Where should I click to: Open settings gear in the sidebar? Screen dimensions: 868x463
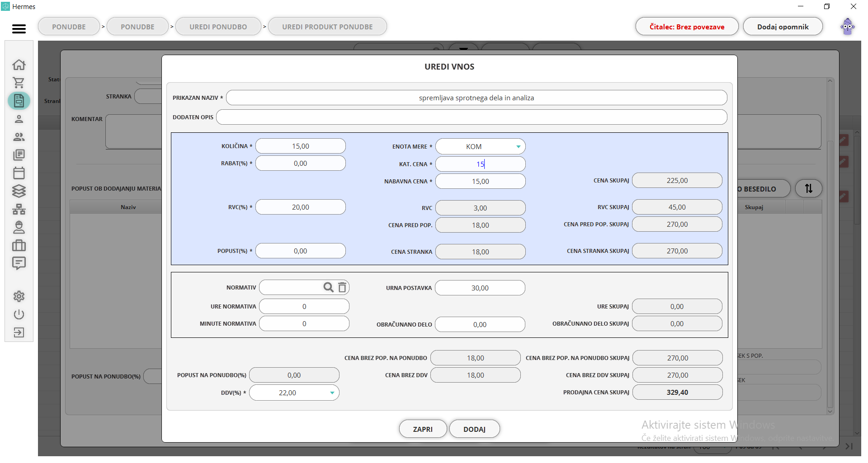pos(19,296)
